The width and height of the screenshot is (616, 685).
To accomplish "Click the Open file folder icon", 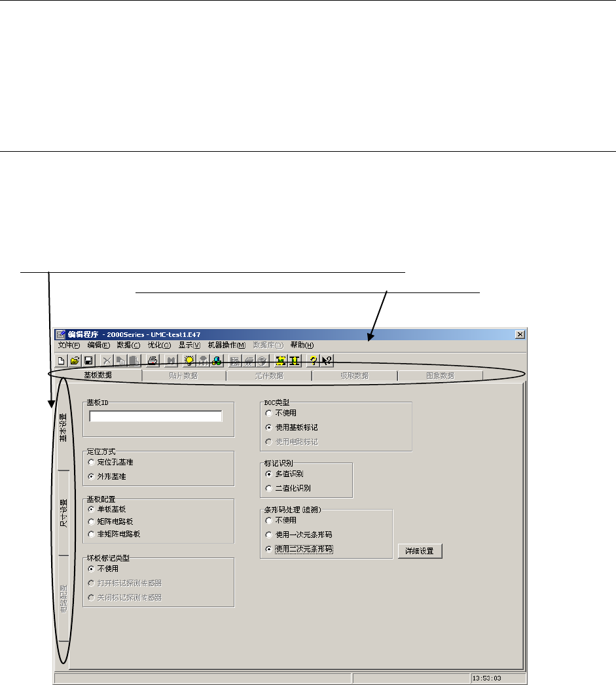I will 75,361.
